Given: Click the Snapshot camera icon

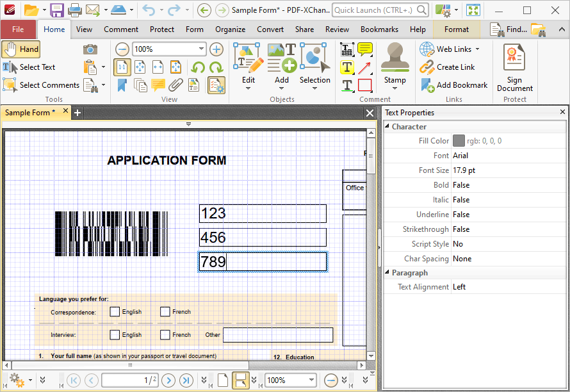Looking at the screenshot, I should point(90,49).
